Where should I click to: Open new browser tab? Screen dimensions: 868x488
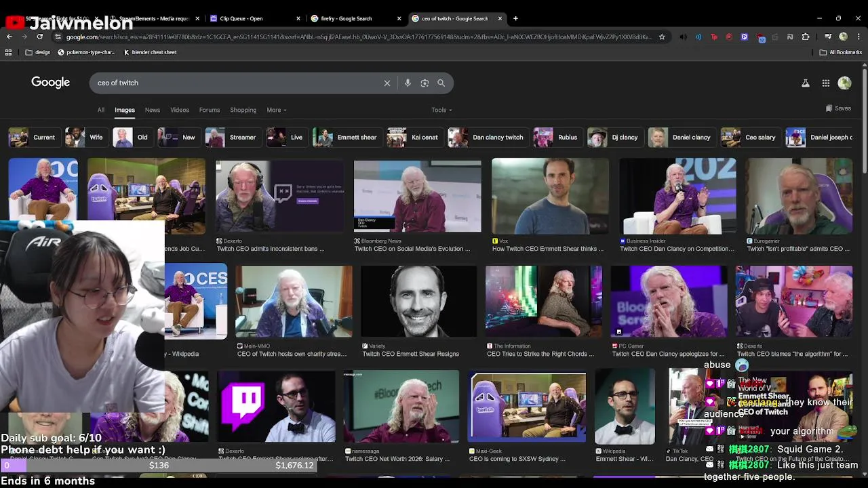tap(515, 18)
